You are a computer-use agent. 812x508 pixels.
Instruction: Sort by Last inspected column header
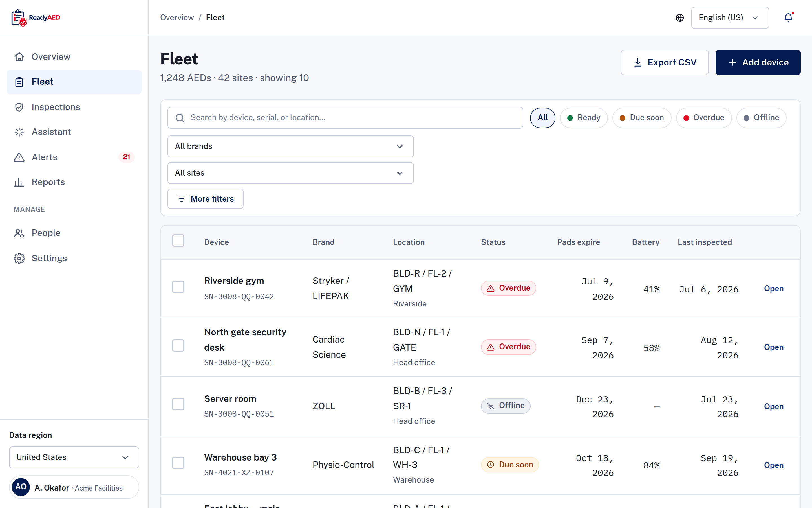pos(705,242)
